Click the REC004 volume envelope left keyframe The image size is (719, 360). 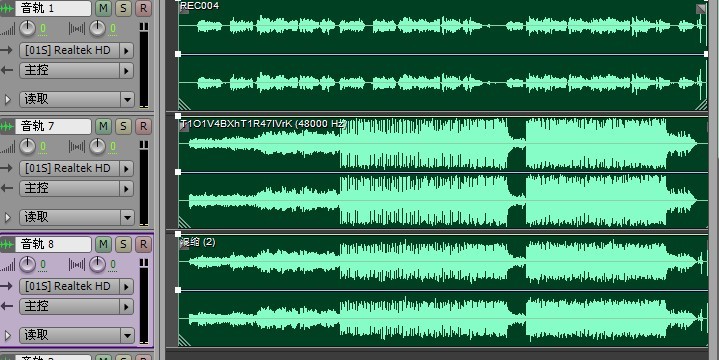tap(178, 54)
